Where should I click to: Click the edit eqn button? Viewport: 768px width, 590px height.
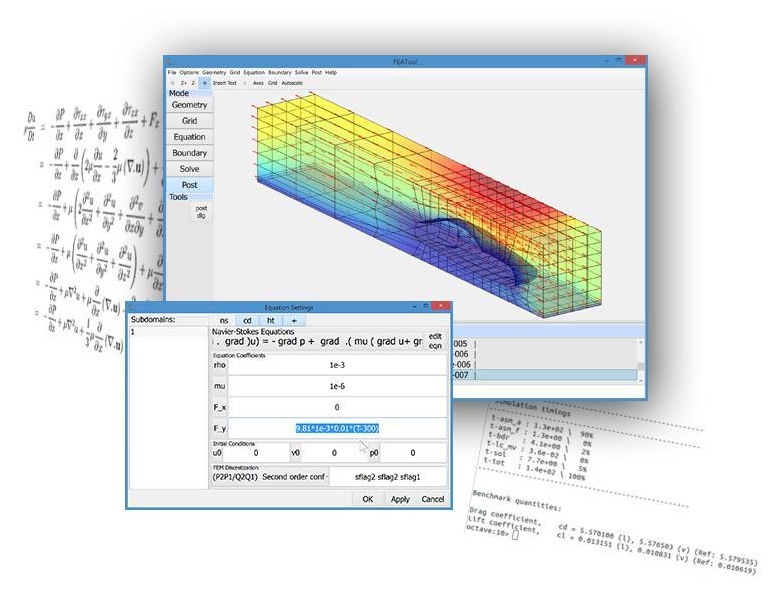(x=435, y=340)
